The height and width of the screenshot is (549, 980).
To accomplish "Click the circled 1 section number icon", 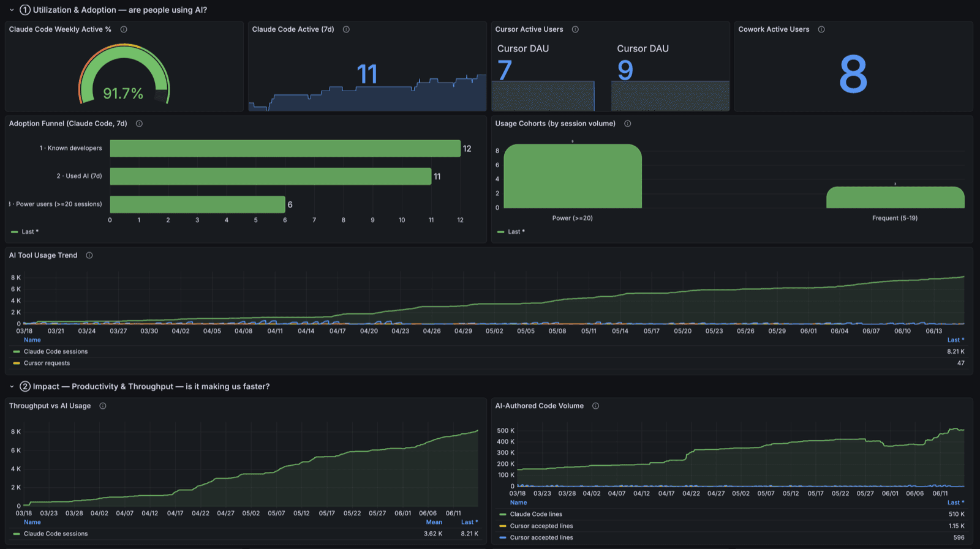I will click(25, 10).
